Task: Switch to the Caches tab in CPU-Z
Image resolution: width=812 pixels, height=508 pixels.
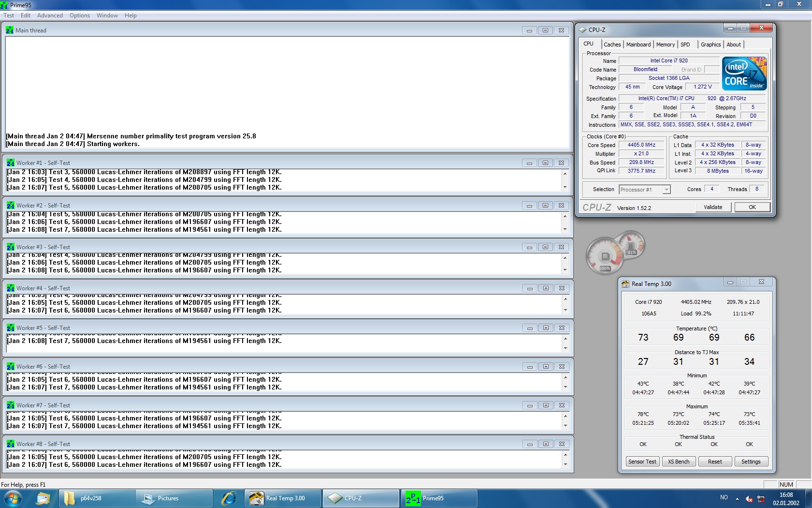Action: (x=612, y=45)
